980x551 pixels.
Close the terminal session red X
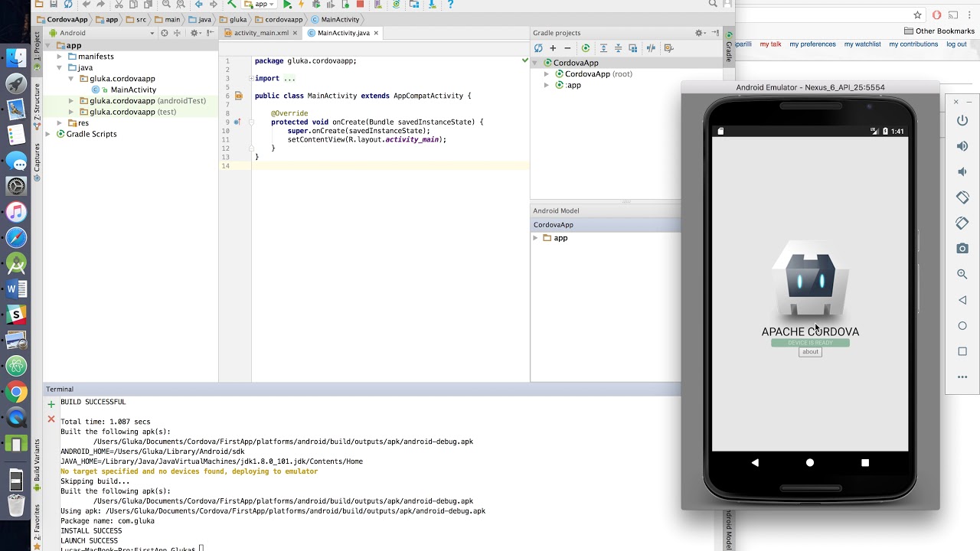click(51, 419)
